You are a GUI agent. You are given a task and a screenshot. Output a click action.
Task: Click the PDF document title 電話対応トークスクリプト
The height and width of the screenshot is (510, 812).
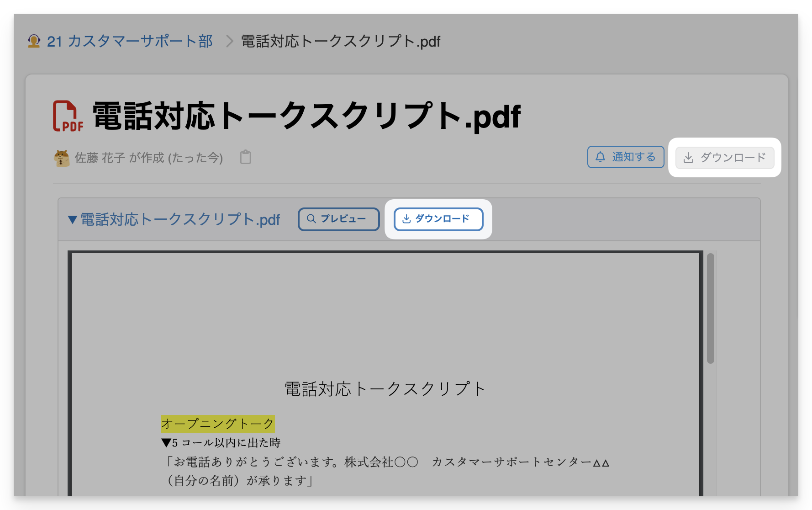tap(385, 389)
